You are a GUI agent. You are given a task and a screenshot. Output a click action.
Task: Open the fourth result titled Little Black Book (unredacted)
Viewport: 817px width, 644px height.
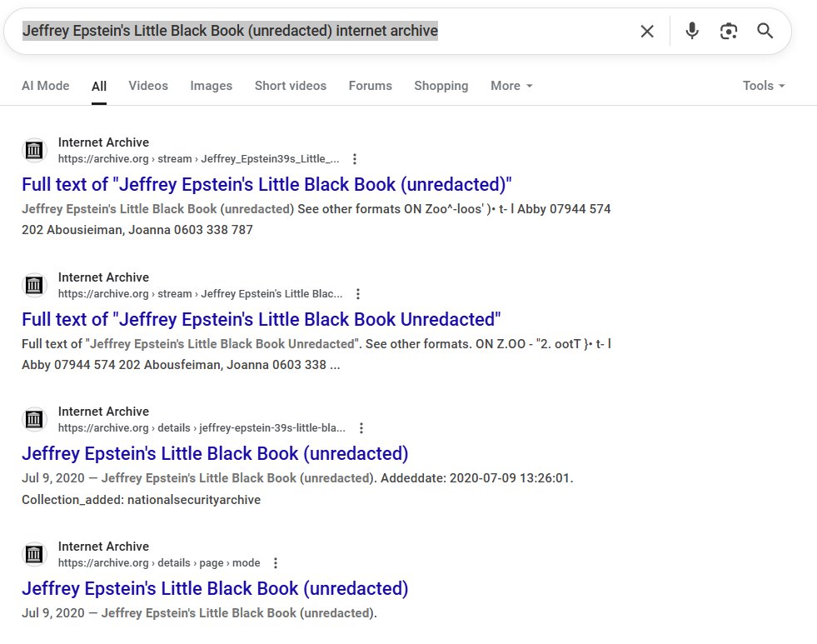(x=215, y=589)
